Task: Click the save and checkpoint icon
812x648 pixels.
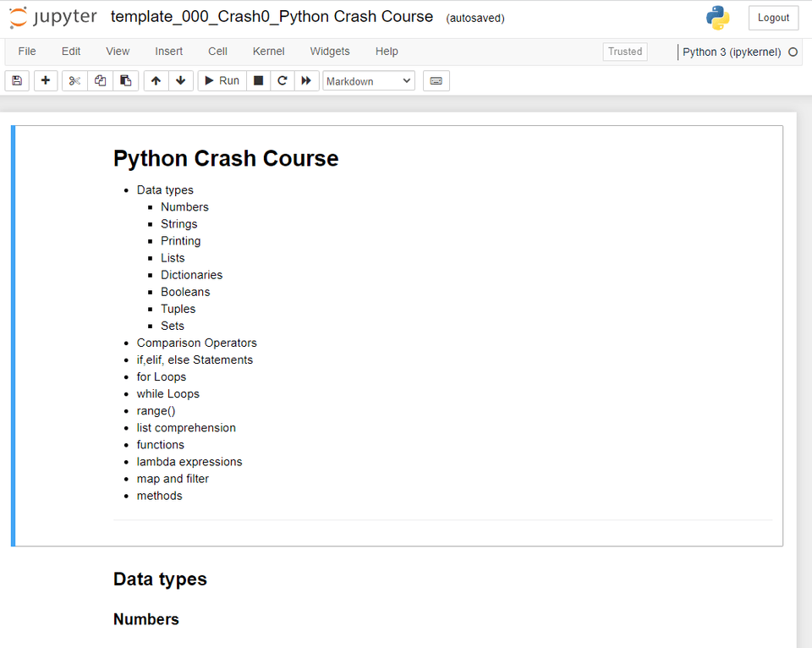Action: 17,81
